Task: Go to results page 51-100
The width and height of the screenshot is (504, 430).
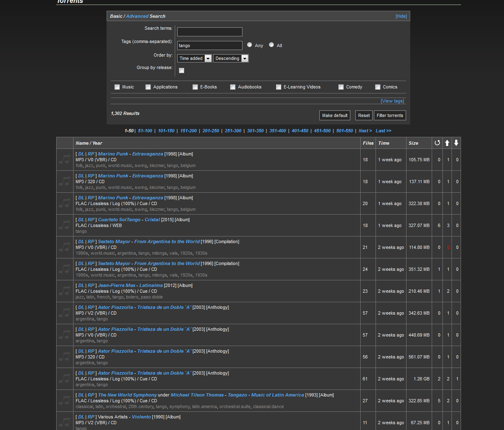Action: tap(145, 131)
